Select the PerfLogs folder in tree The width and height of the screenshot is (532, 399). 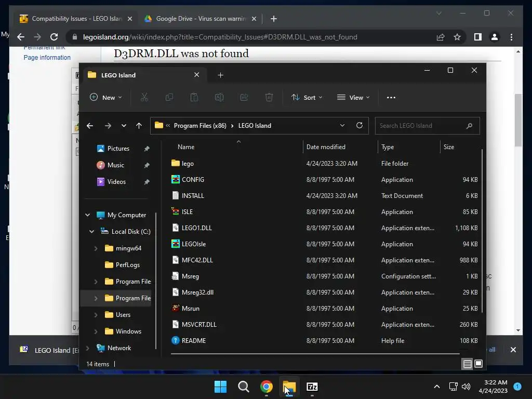[128, 264]
